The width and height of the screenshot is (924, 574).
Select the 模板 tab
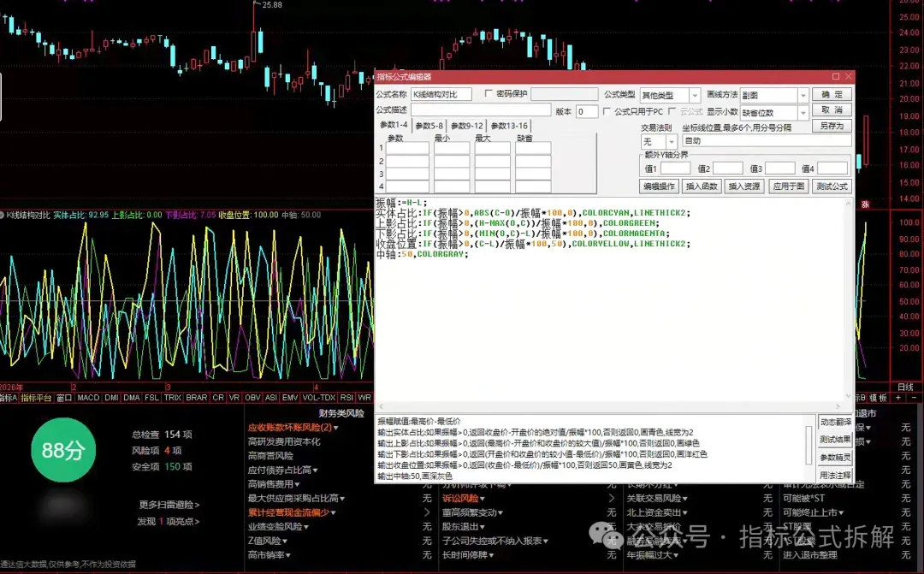point(878,398)
